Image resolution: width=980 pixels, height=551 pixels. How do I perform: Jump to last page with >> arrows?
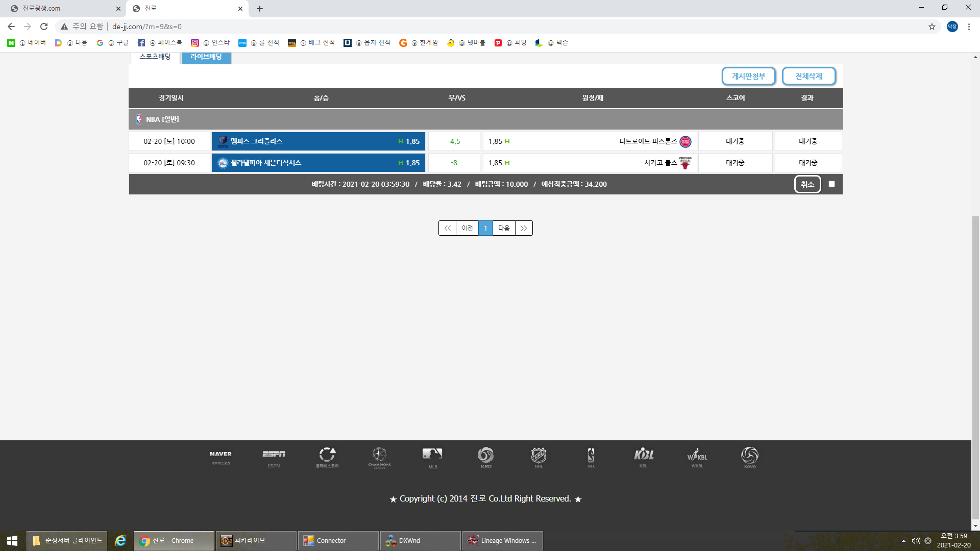[524, 228]
